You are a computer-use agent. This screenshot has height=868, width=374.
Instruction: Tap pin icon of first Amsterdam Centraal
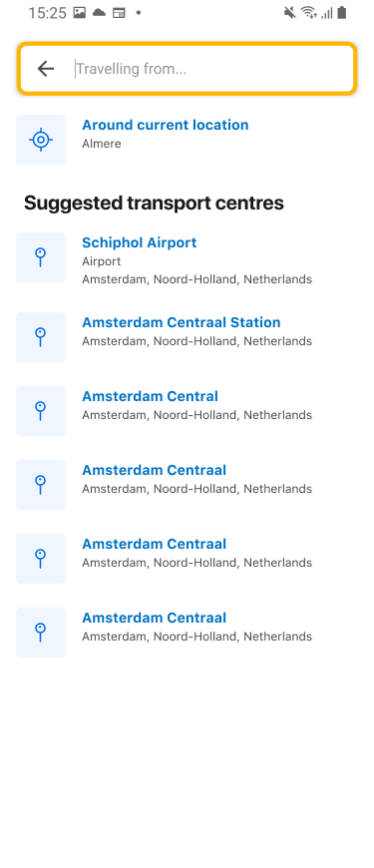click(x=40, y=485)
